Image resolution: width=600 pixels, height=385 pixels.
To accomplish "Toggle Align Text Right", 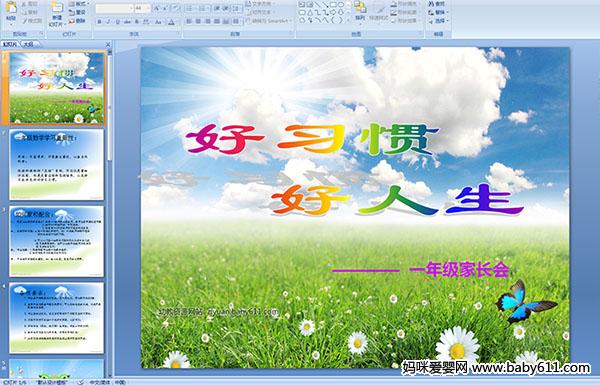I will (x=208, y=21).
